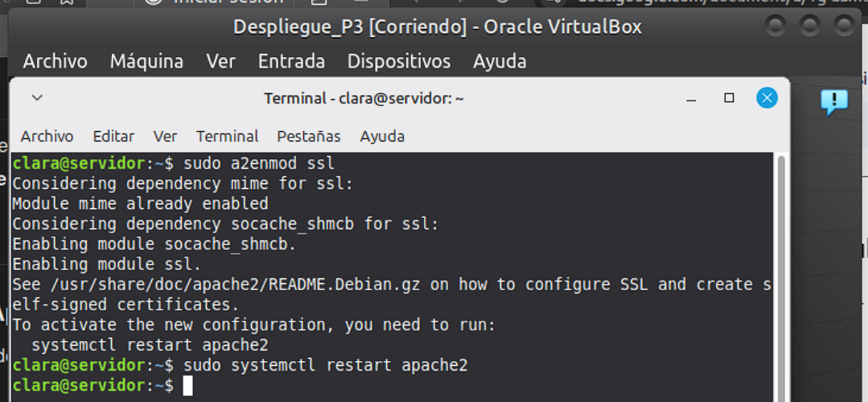Click Ver in the terminal menu bar
Image resolution: width=868 pixels, height=402 pixels.
(165, 136)
